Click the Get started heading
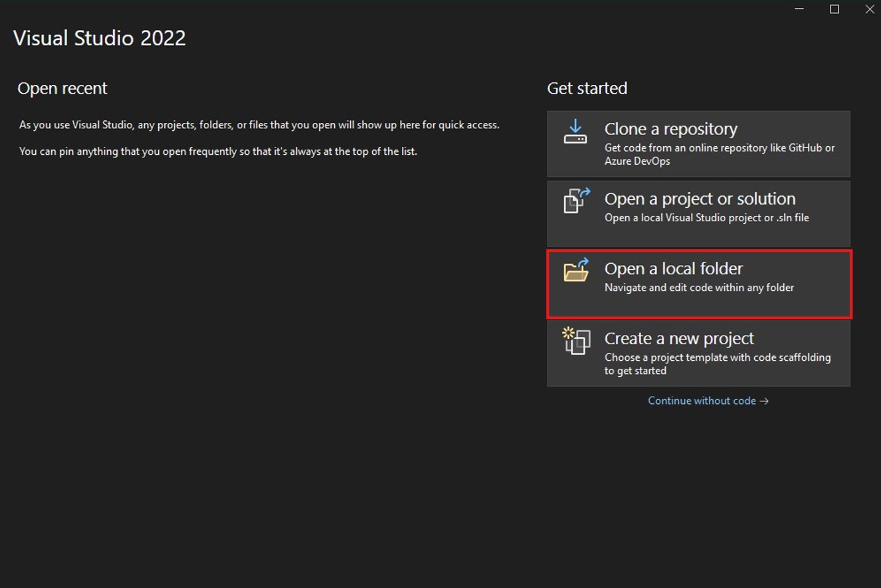The image size is (881, 588). click(x=587, y=88)
